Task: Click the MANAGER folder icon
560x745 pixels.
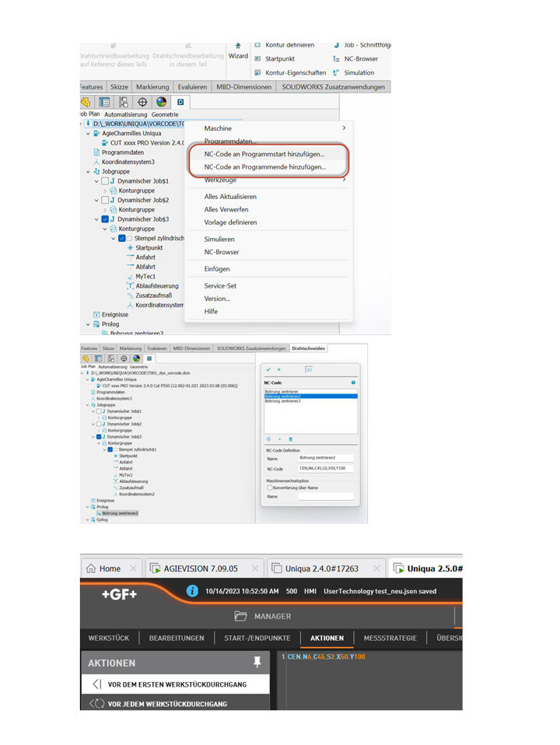Action: point(240,616)
